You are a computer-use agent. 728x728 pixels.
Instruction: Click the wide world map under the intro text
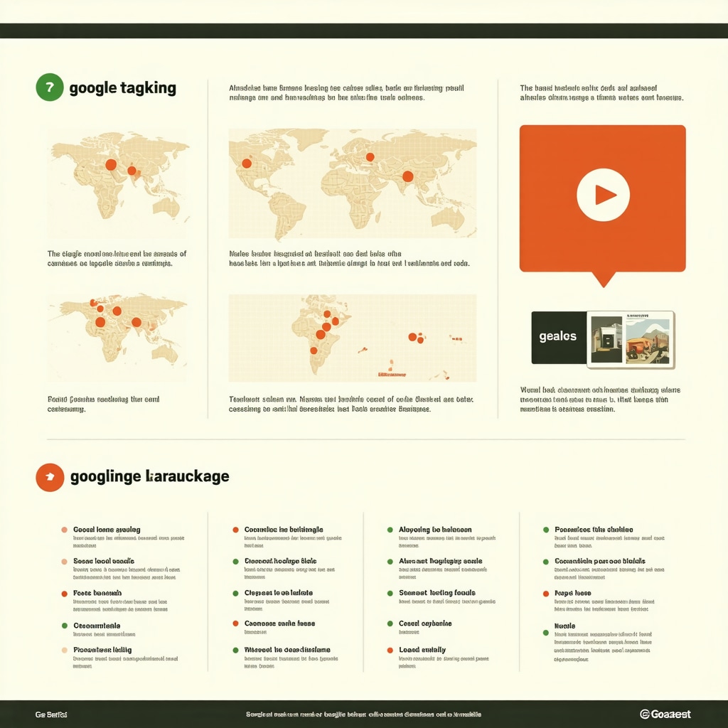[353, 184]
